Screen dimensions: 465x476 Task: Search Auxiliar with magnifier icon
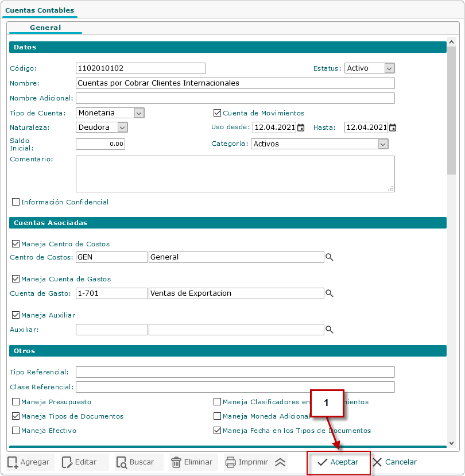[x=330, y=330]
